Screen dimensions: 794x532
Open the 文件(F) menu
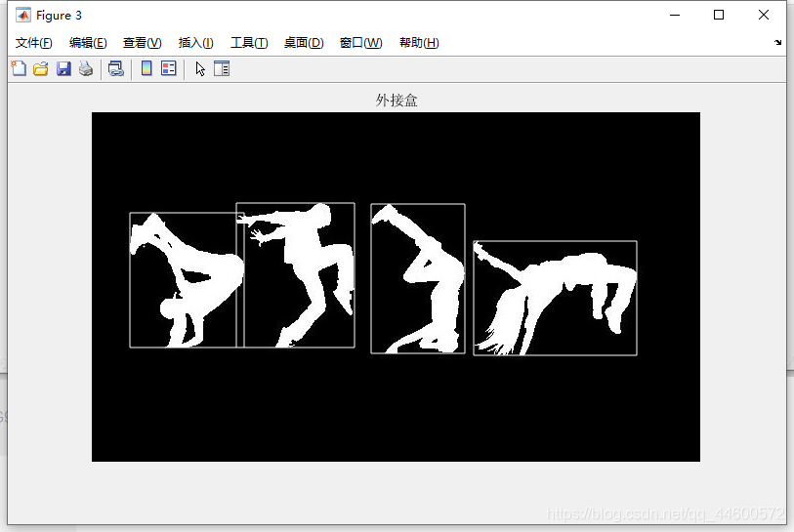click(33, 43)
